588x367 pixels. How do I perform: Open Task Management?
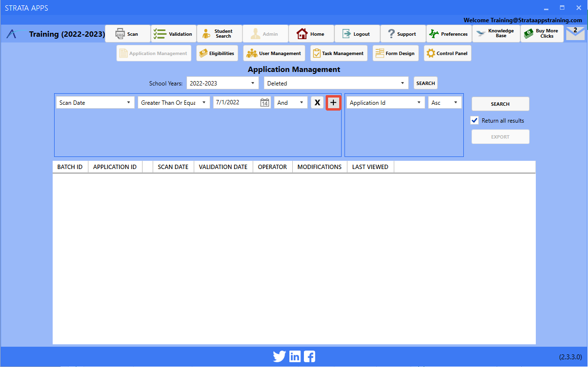click(339, 53)
